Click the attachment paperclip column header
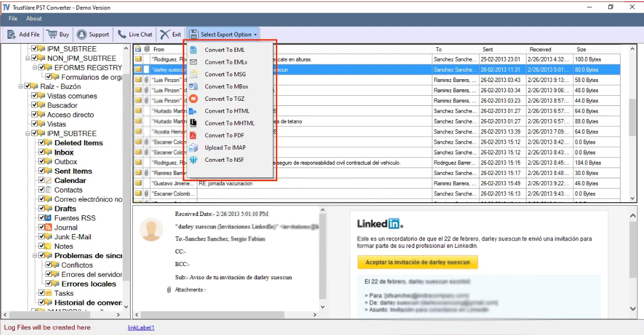 (x=147, y=49)
